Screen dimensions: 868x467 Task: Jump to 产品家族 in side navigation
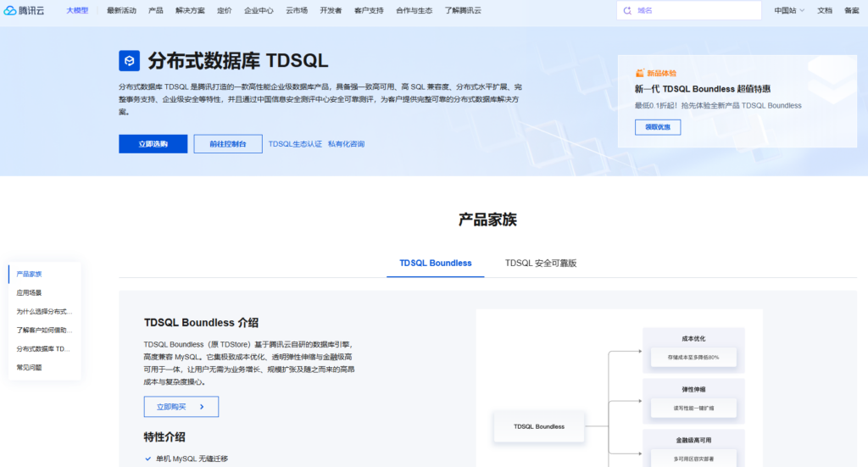tap(29, 274)
